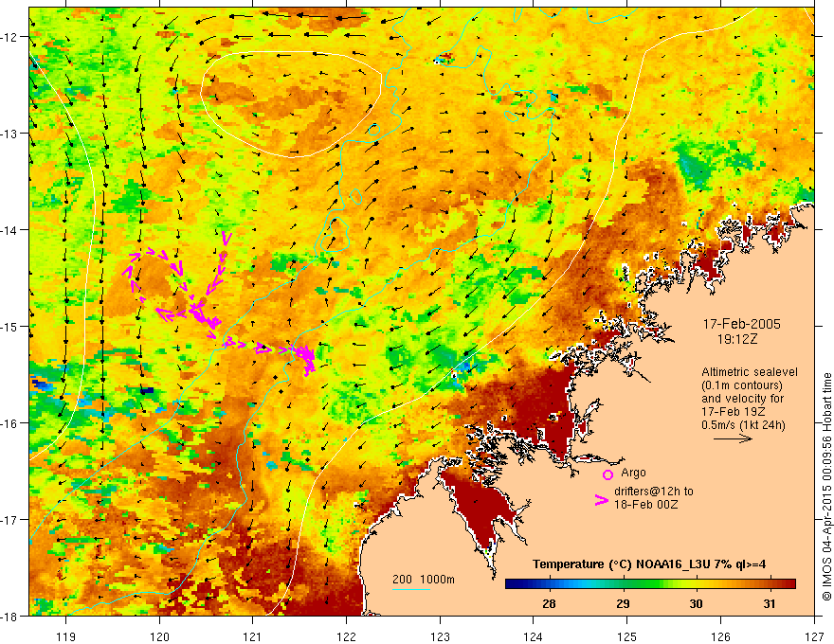Click the dark blue end of temperature colorbar
The image size is (834, 644).
coord(514,584)
